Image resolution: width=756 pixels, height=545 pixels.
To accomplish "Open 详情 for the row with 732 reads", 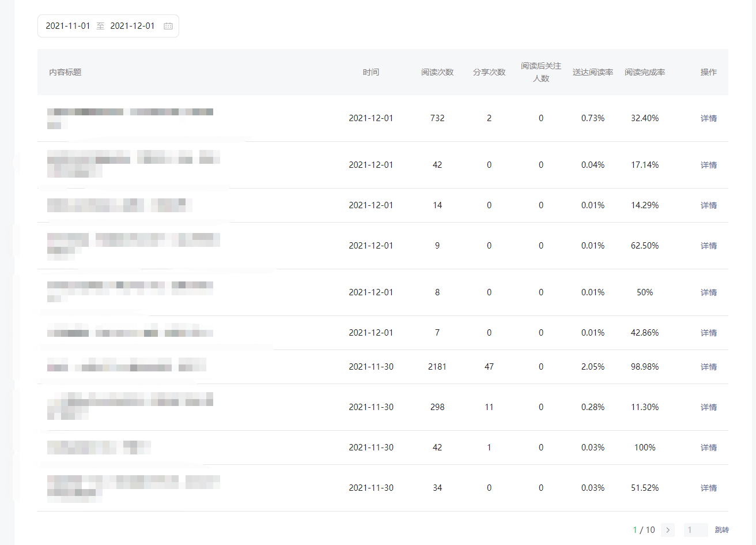I will pyautogui.click(x=709, y=118).
